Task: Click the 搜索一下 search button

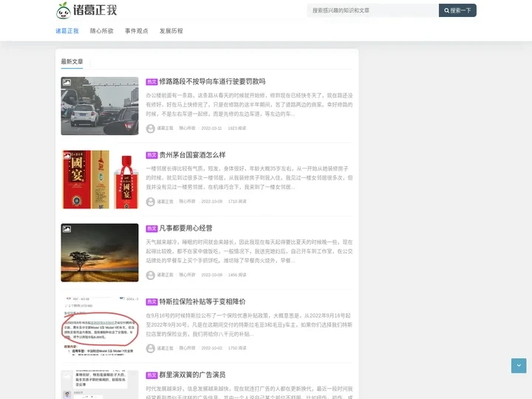Action: 457,10
